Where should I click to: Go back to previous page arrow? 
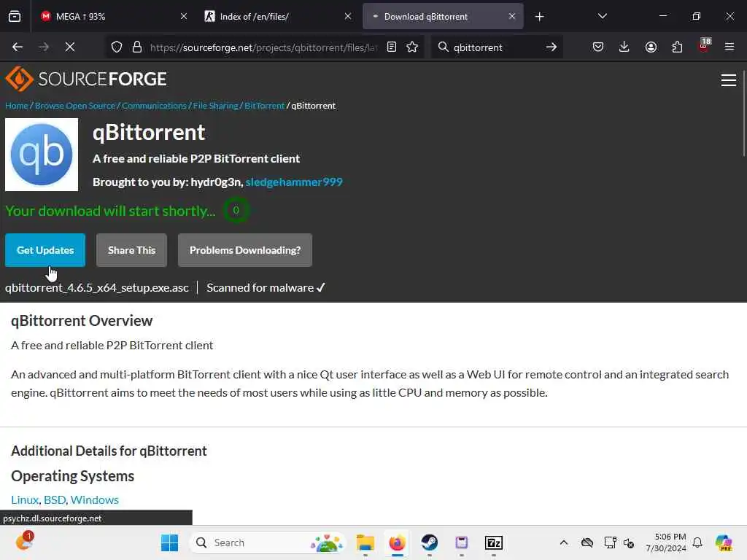pos(18,47)
